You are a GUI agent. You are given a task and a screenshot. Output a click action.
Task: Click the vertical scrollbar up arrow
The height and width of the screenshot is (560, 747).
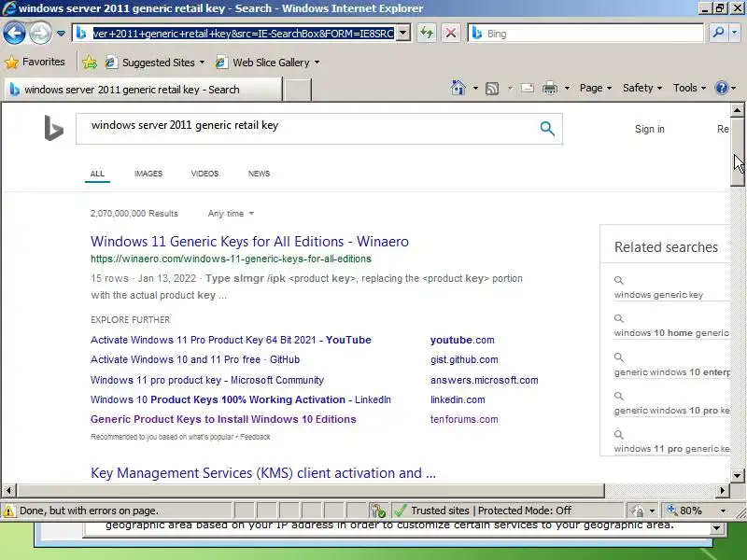[x=737, y=110]
